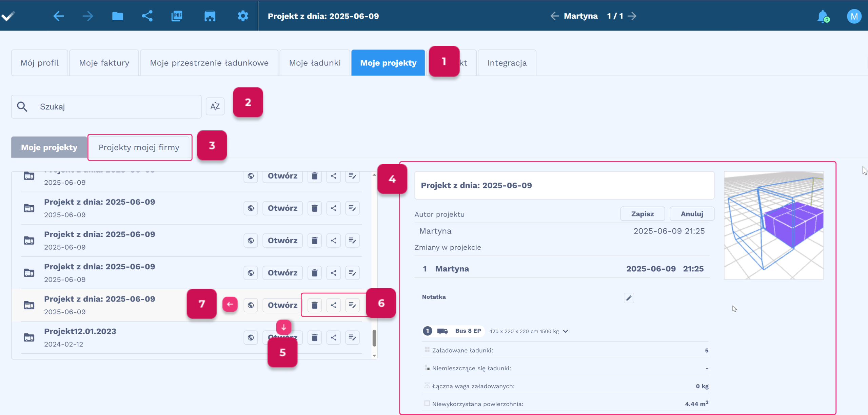Image resolution: width=868 pixels, height=415 pixels.
Task: Expand the Bus 8 EP details chevron
Action: [x=566, y=331]
